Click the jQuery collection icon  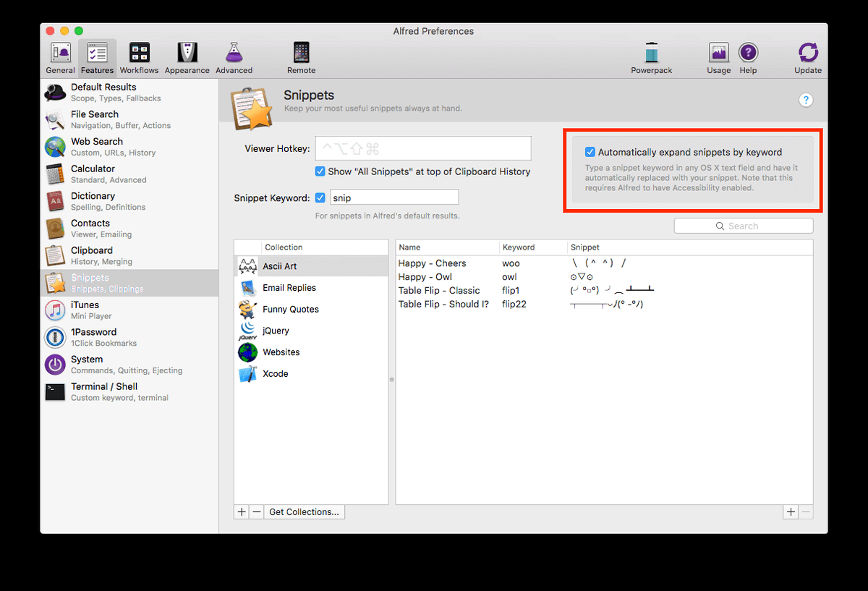pos(248,331)
